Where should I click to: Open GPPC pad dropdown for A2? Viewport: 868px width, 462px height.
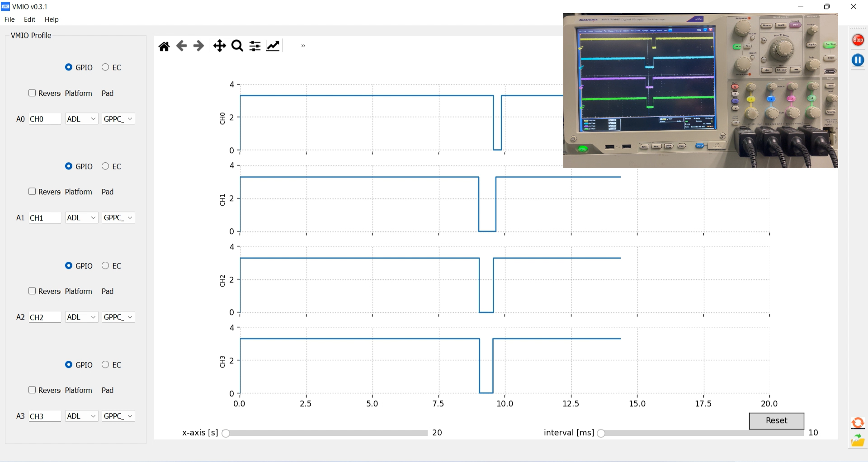coord(118,317)
